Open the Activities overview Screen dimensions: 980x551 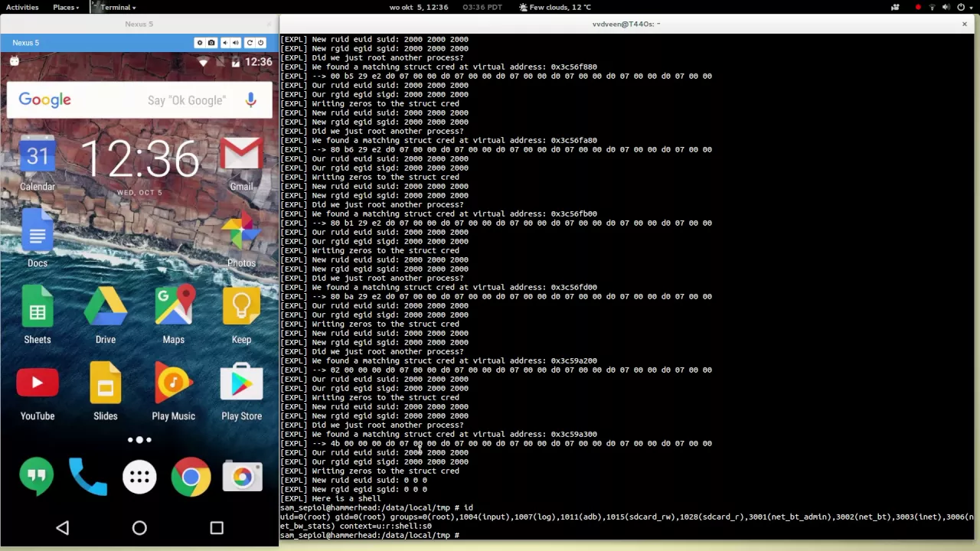click(22, 7)
